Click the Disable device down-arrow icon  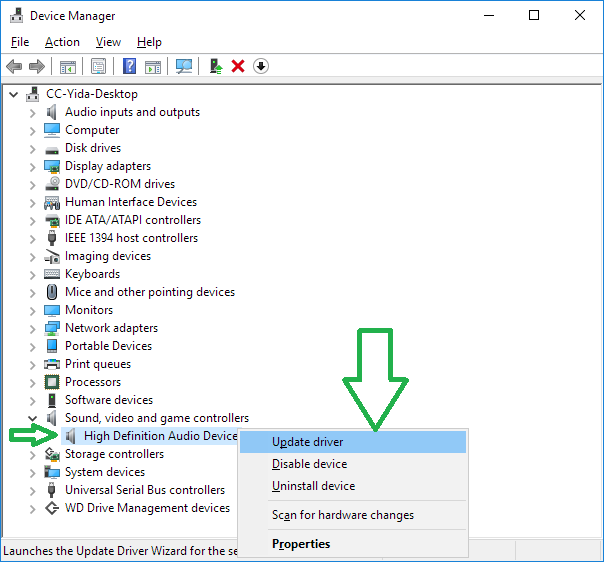[x=261, y=66]
